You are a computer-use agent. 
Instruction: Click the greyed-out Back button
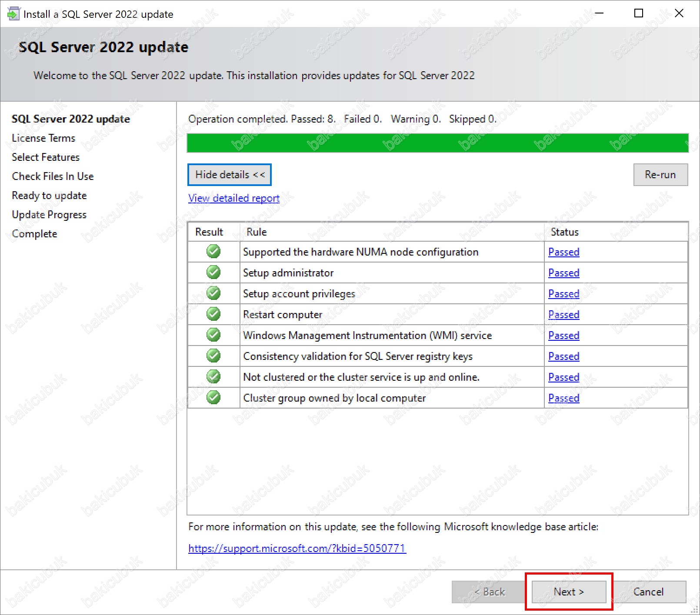(x=490, y=592)
